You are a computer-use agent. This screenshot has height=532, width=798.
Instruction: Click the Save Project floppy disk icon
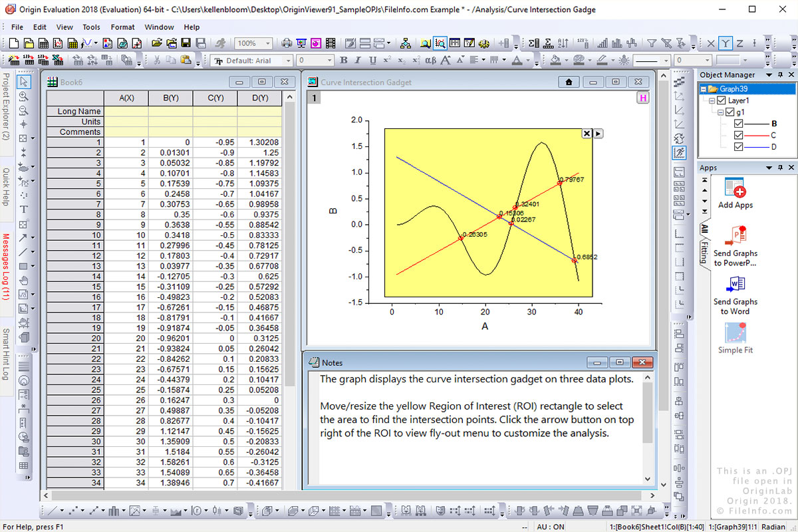click(185, 43)
